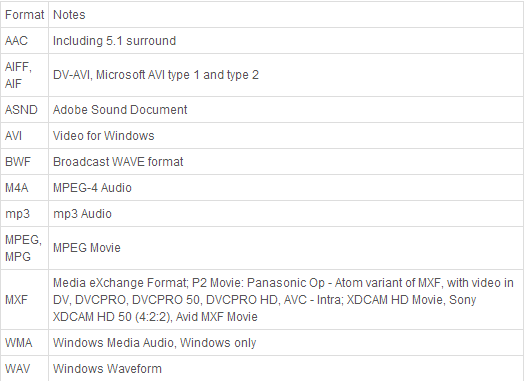Screen dimensions: 525x381
Task: Click the DV-AVI Microsoft AVI note text
Action: (156, 75)
